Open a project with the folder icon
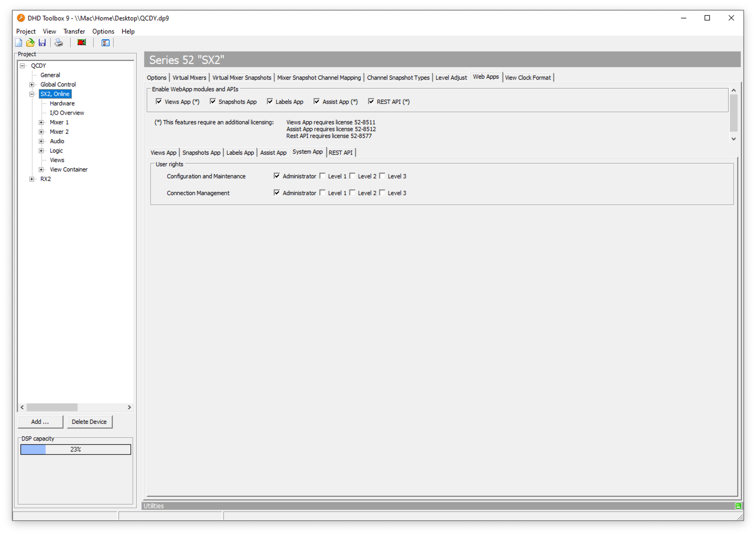The height and width of the screenshot is (535, 756). 30,42
